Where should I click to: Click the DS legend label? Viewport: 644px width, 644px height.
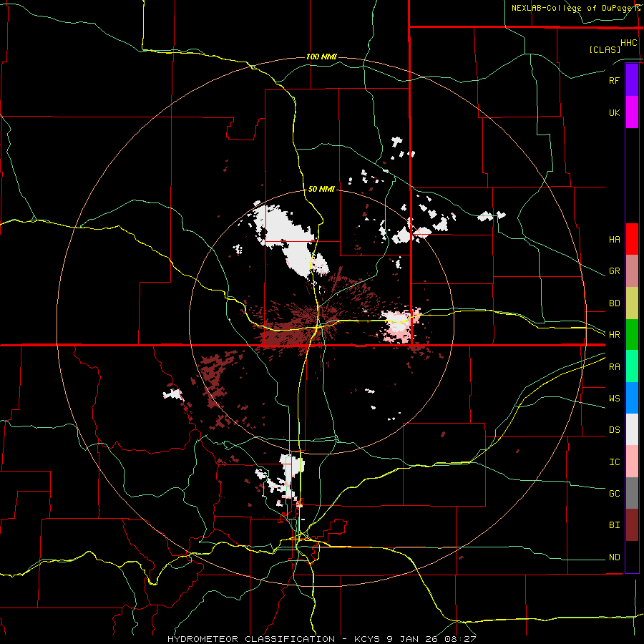pos(614,430)
